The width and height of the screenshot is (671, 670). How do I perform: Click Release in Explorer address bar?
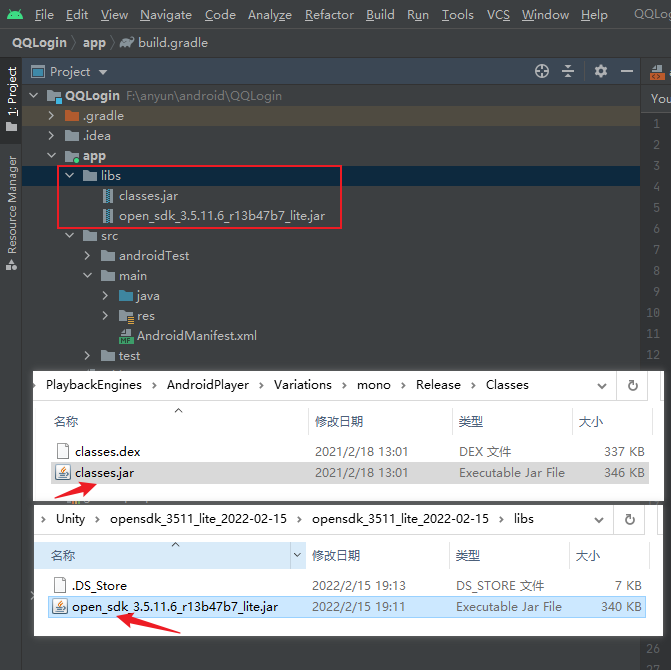point(438,385)
